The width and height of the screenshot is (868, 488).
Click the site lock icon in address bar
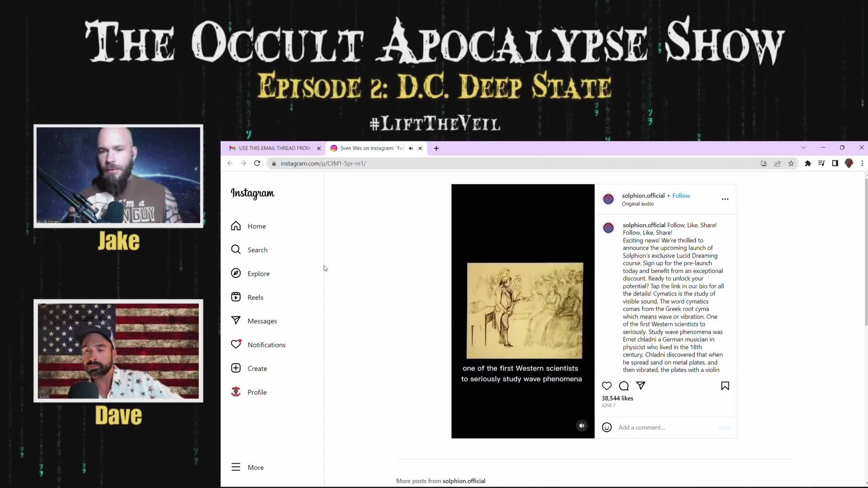tap(274, 164)
